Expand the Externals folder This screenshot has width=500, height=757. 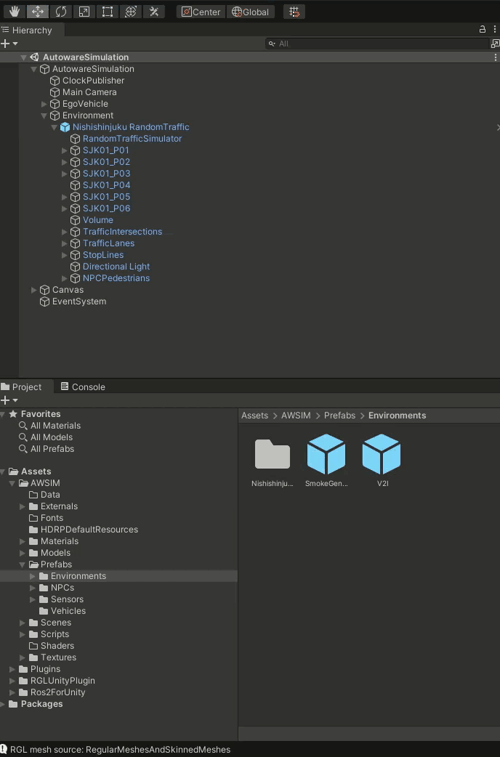[23, 506]
